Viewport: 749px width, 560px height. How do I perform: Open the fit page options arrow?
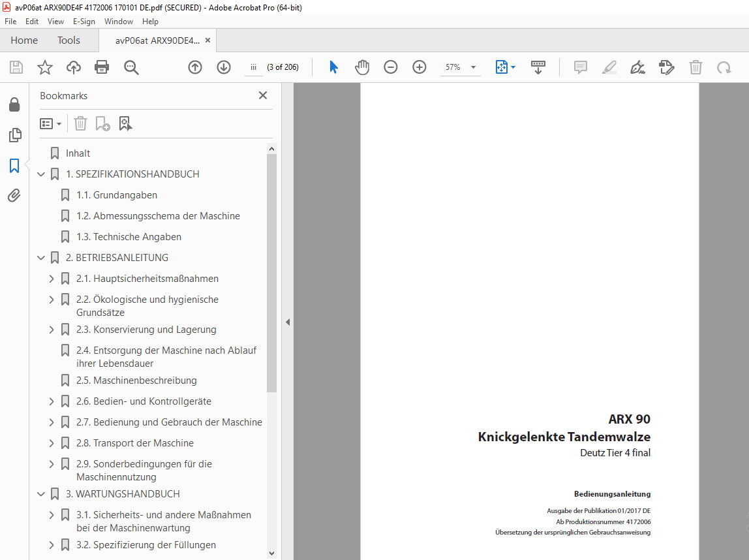tap(513, 67)
